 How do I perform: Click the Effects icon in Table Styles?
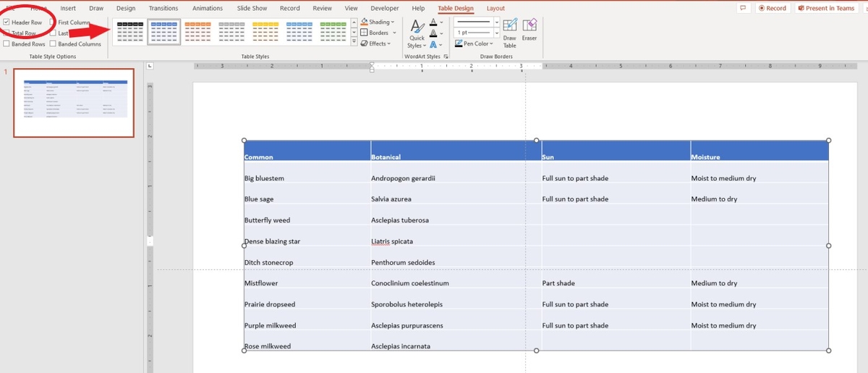tap(364, 43)
